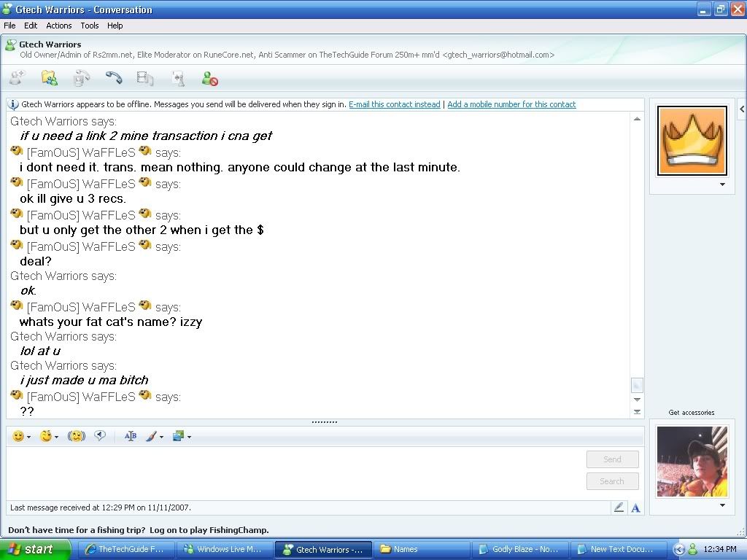
Task: Switch to handwriting input mode
Action: point(619,507)
